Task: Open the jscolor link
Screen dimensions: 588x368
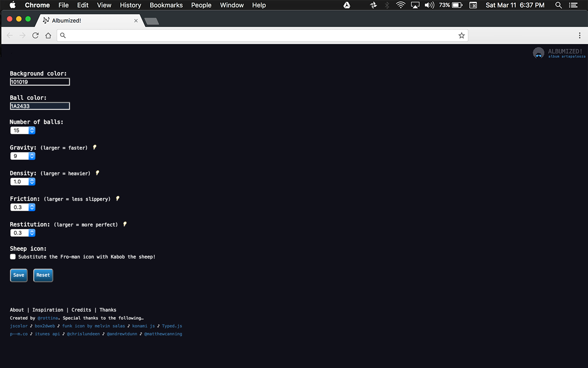Action: click(19, 326)
